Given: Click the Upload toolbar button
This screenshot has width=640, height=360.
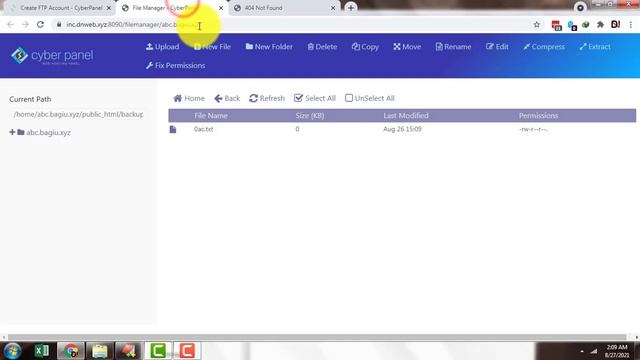Looking at the screenshot, I should [162, 47].
